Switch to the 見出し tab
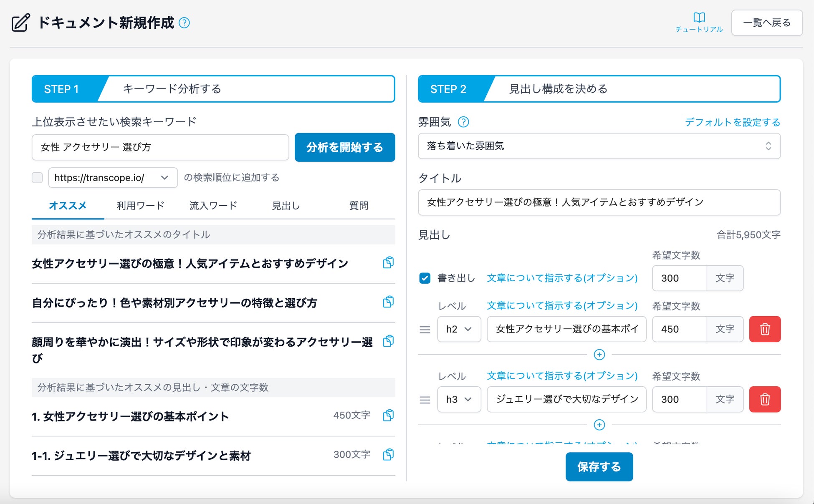This screenshot has width=814, height=504. click(x=286, y=206)
